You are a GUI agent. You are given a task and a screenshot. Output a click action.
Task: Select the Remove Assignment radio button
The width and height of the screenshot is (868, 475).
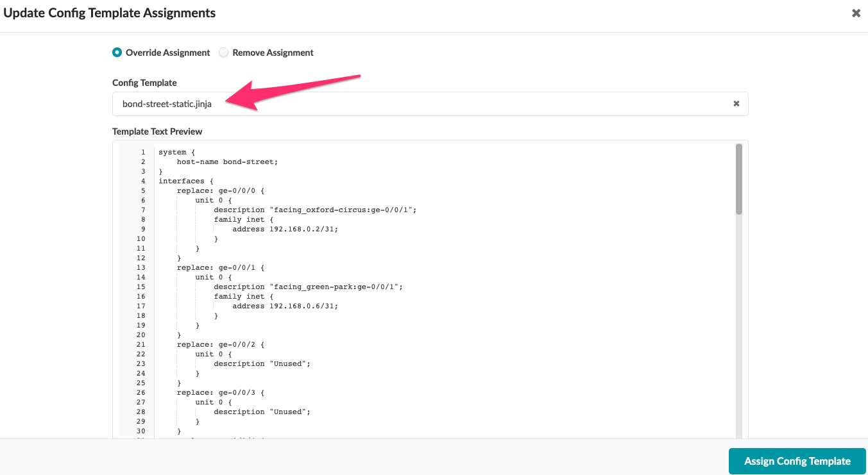[223, 52]
